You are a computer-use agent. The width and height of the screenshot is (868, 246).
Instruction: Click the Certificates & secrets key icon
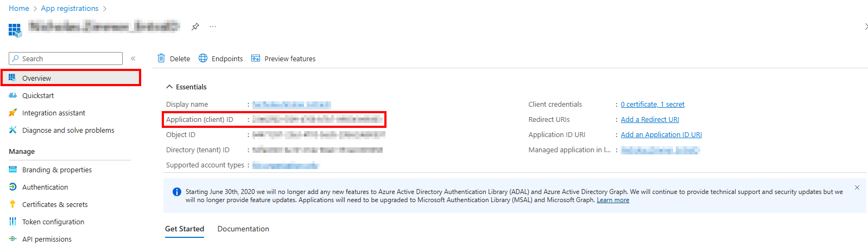pos(12,204)
